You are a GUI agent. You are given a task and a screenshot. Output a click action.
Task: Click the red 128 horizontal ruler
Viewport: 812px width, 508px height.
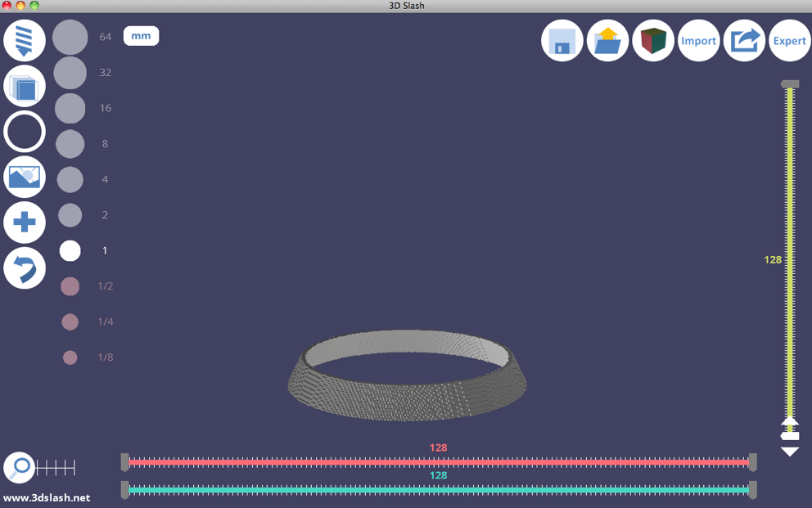click(438, 462)
